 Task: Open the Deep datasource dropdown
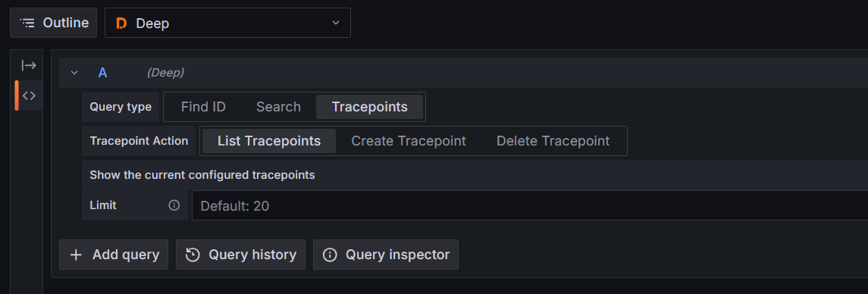227,23
